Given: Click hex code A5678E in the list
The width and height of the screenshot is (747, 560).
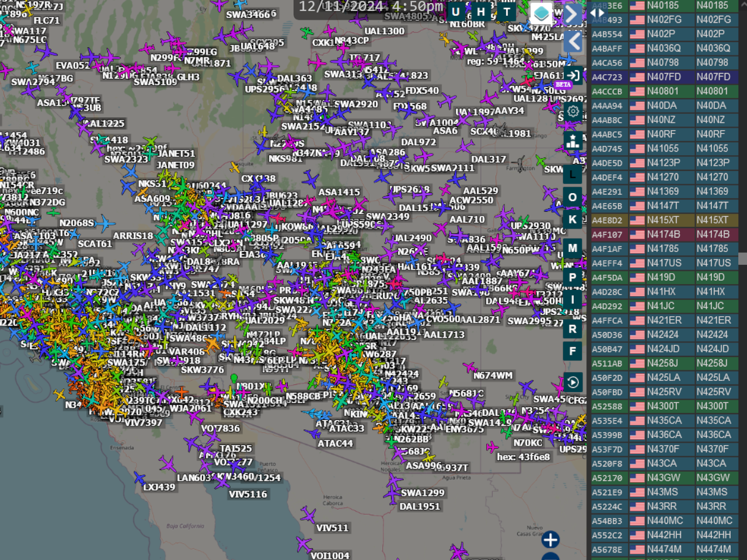Looking at the screenshot, I should [607, 549].
